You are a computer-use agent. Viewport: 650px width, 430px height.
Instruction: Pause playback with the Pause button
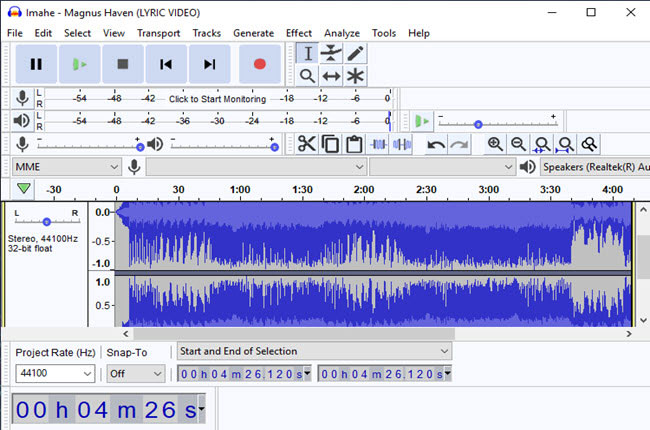coord(37,64)
